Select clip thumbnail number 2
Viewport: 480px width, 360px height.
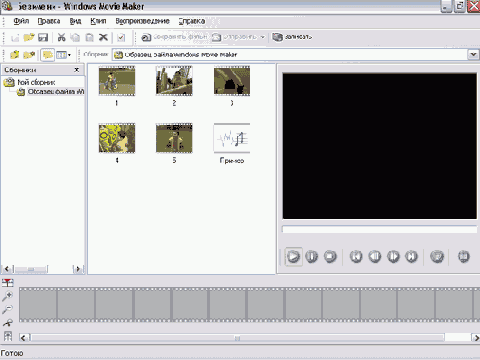click(174, 81)
